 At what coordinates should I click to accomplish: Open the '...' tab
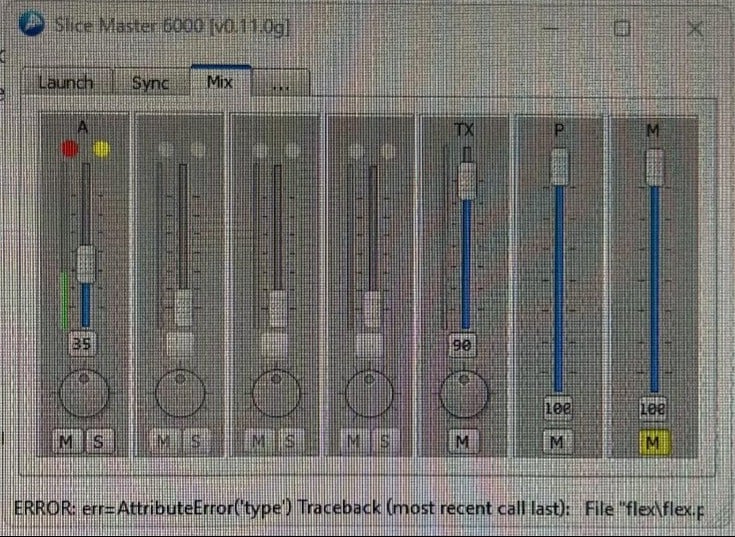pos(280,83)
